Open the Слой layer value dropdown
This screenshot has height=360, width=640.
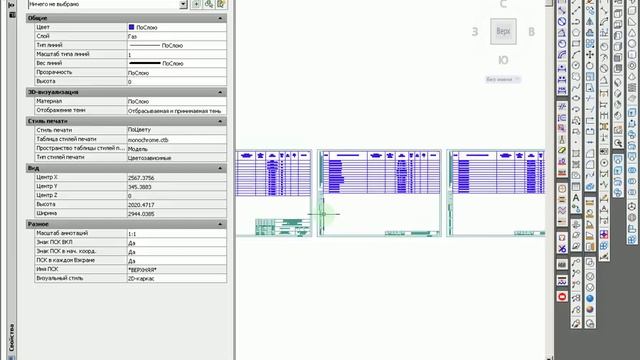pos(177,36)
